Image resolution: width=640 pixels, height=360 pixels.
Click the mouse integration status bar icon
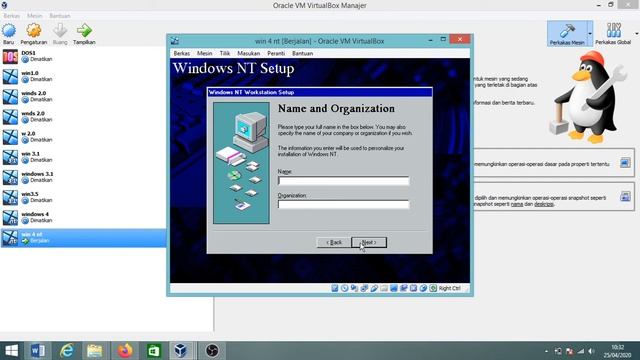(423, 288)
